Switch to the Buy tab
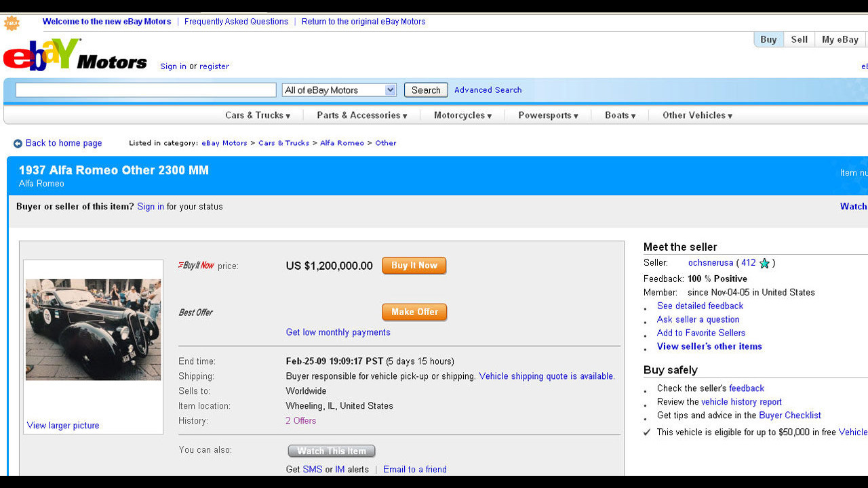The height and width of the screenshot is (488, 868). pos(768,39)
